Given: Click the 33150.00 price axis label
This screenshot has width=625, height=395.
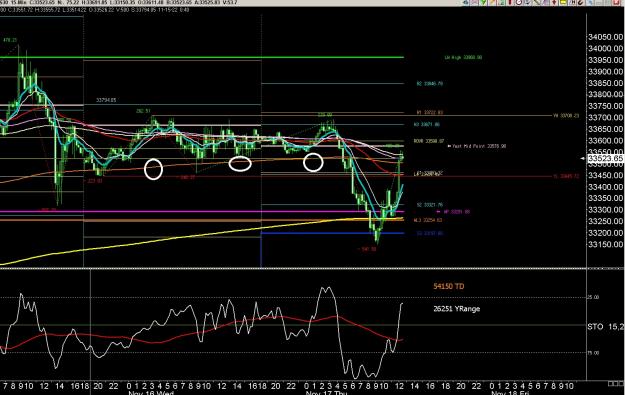Looking at the screenshot, I should 605,244.
